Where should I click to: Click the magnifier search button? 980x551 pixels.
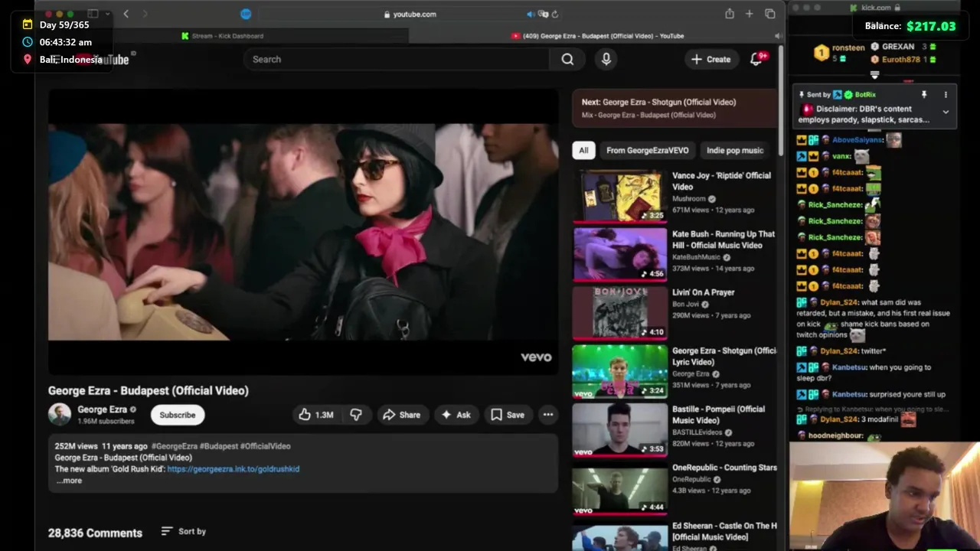[x=567, y=59]
